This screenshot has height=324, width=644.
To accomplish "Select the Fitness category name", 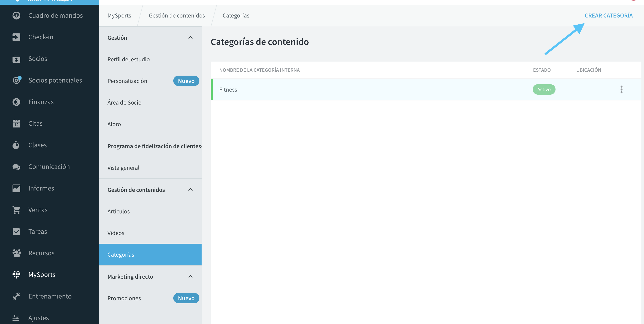I will point(228,90).
